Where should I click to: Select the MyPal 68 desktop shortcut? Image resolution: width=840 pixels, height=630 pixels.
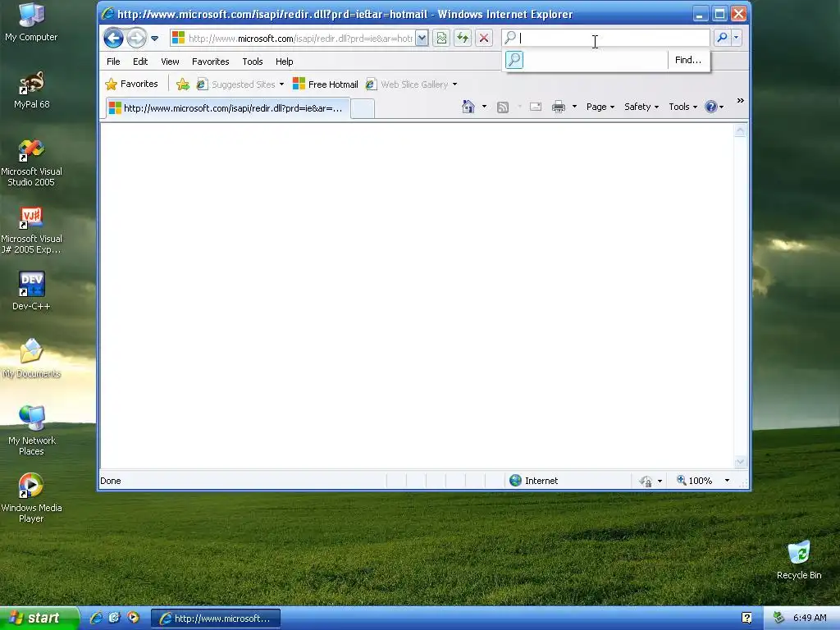(x=31, y=90)
